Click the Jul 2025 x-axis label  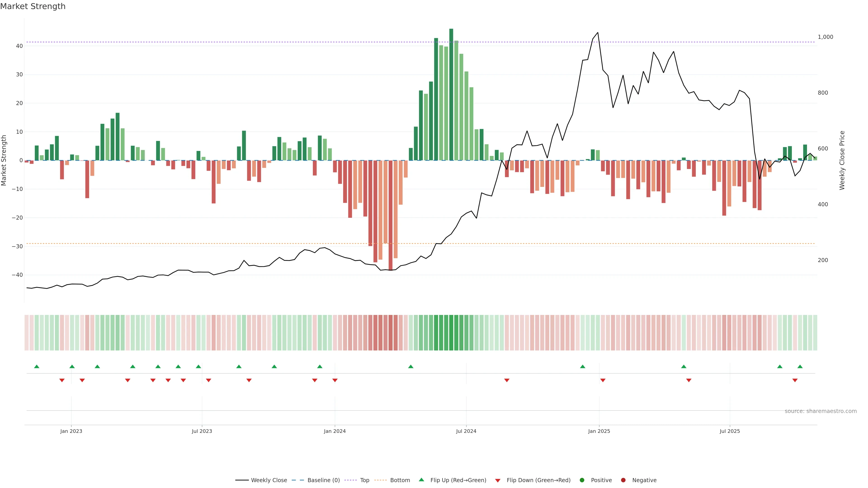(x=729, y=431)
